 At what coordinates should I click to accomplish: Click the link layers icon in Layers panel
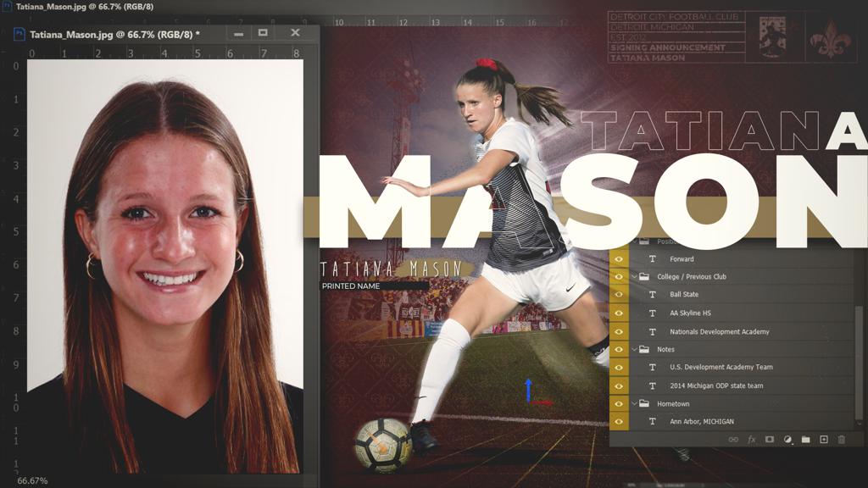pos(733,440)
